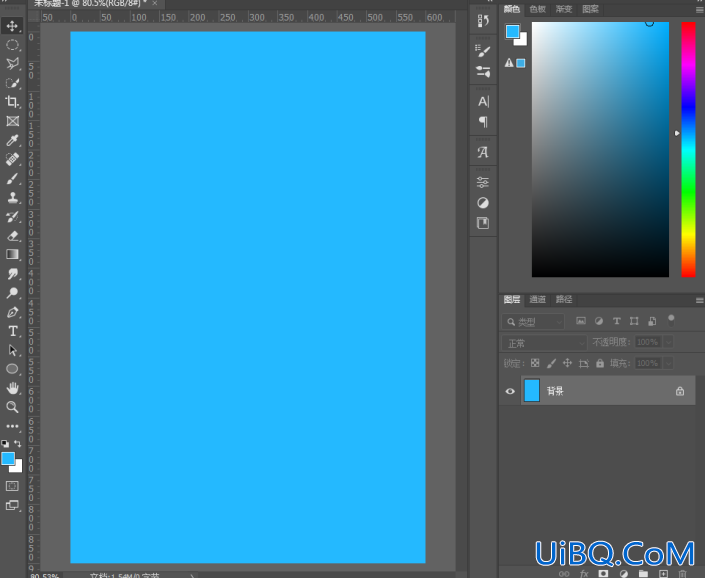Toggle the layer filter on/off switch
This screenshot has width=705, height=578.
click(x=671, y=320)
